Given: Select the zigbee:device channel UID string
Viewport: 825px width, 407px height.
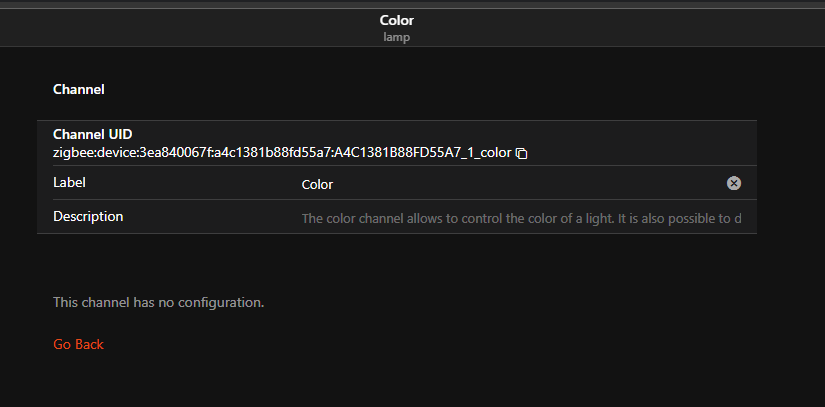Looking at the screenshot, I should click(x=282, y=153).
